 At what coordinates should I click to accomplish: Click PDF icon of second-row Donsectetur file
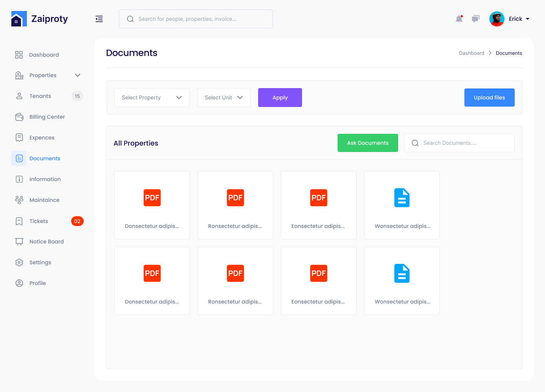(x=152, y=273)
